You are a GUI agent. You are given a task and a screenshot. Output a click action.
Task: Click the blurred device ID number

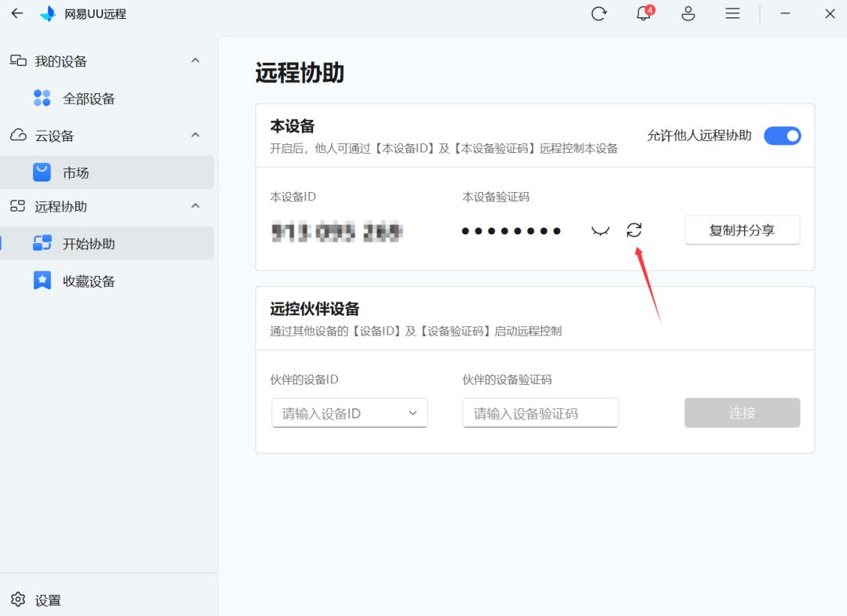(x=337, y=232)
